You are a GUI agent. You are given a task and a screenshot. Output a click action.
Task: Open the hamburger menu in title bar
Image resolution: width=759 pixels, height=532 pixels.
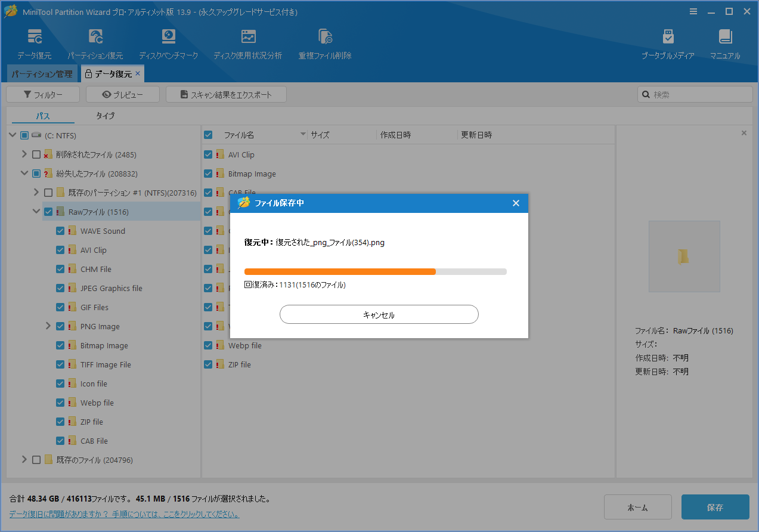[x=693, y=11]
